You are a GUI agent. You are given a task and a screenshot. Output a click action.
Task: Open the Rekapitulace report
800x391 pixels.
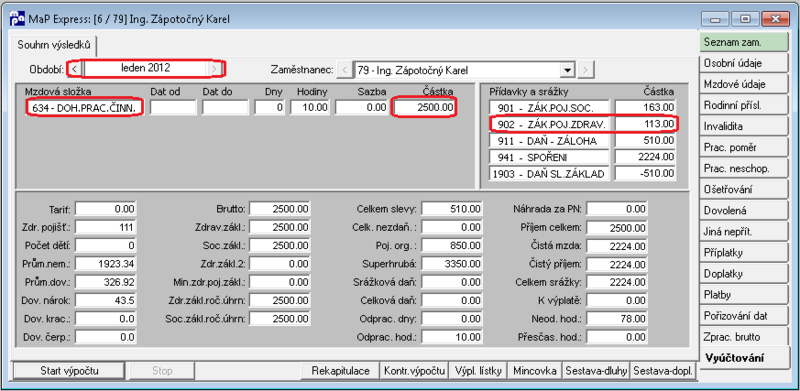click(341, 371)
